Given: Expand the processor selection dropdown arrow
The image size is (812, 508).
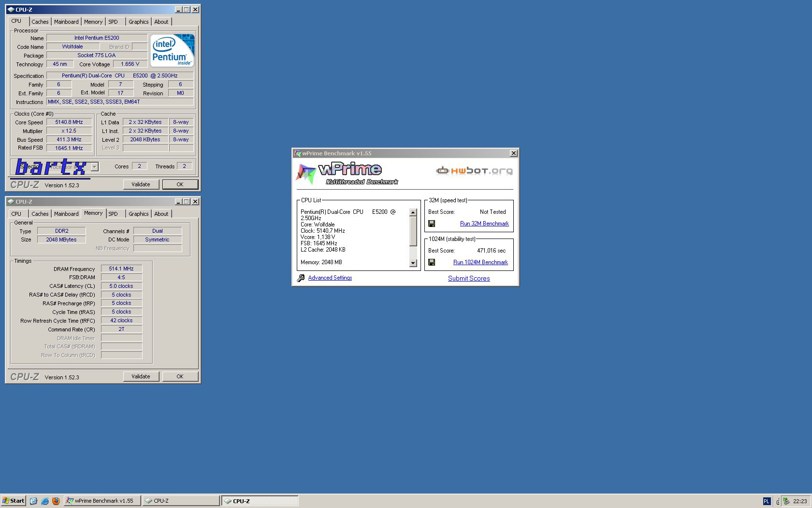Looking at the screenshot, I should (95, 167).
